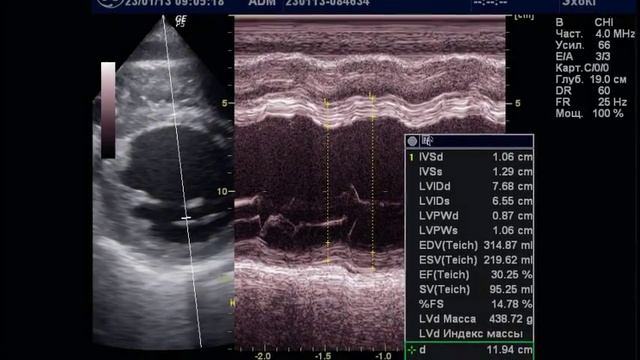Select the 2D sector heart image
The image size is (640, 360).
click(x=163, y=182)
